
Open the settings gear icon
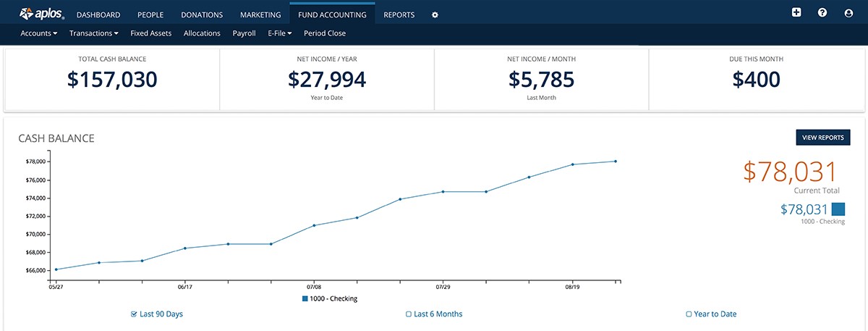coord(435,14)
